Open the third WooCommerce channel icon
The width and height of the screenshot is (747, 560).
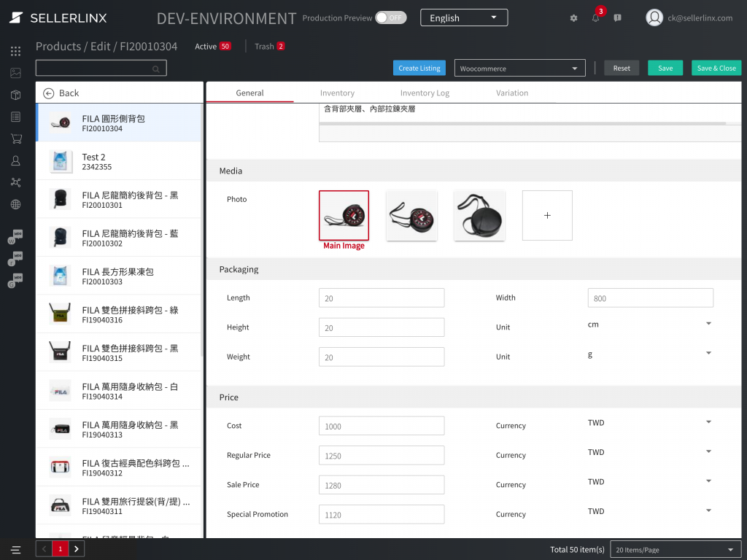point(15,281)
